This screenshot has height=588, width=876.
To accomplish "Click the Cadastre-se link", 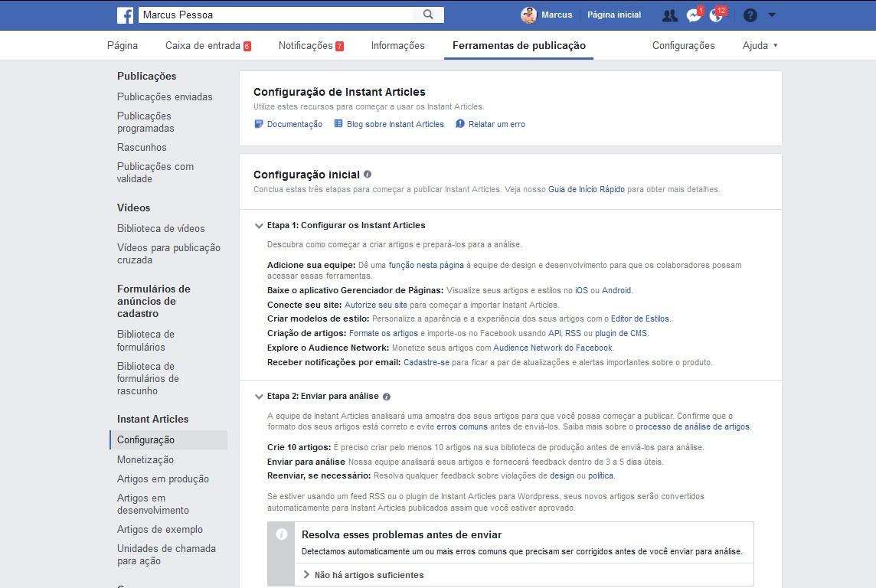I will (x=427, y=362).
